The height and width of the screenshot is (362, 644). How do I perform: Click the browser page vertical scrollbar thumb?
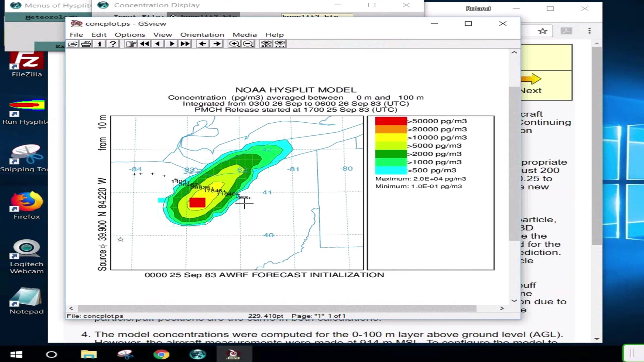point(596,146)
